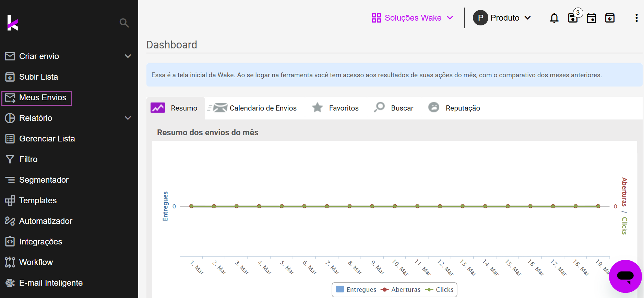Image resolution: width=644 pixels, height=298 pixels.
Task: Click the download box icon in header
Action: pyautogui.click(x=610, y=18)
